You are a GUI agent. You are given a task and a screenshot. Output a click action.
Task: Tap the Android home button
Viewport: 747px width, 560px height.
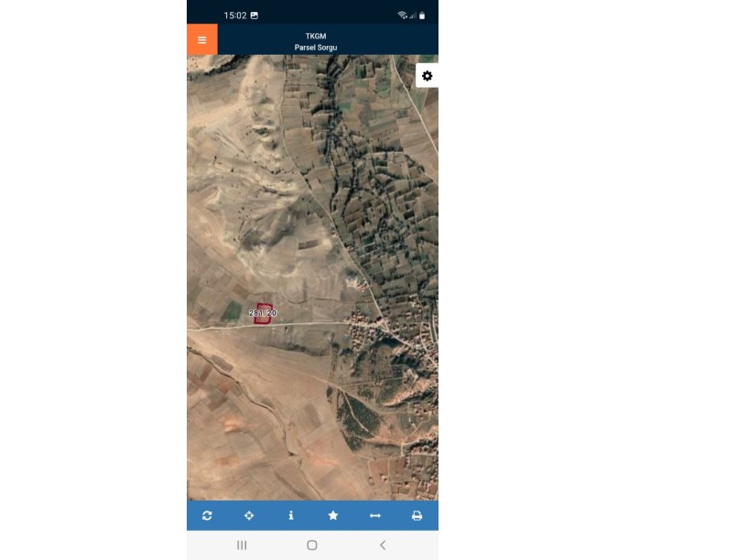point(312,544)
